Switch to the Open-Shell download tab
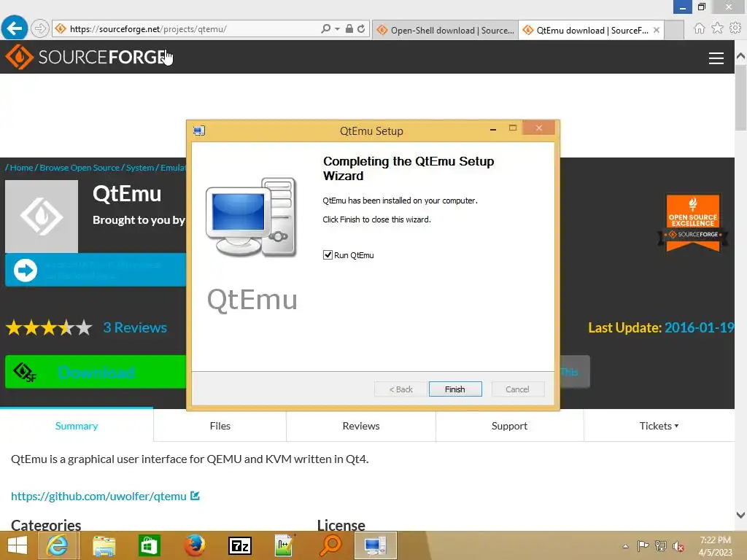Screen dimensions: 747x560 (x=446, y=30)
